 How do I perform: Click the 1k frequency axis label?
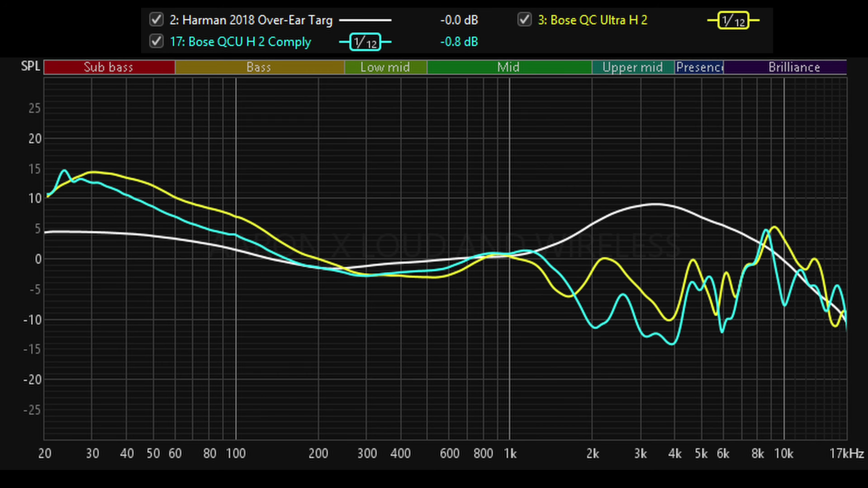[x=510, y=454]
